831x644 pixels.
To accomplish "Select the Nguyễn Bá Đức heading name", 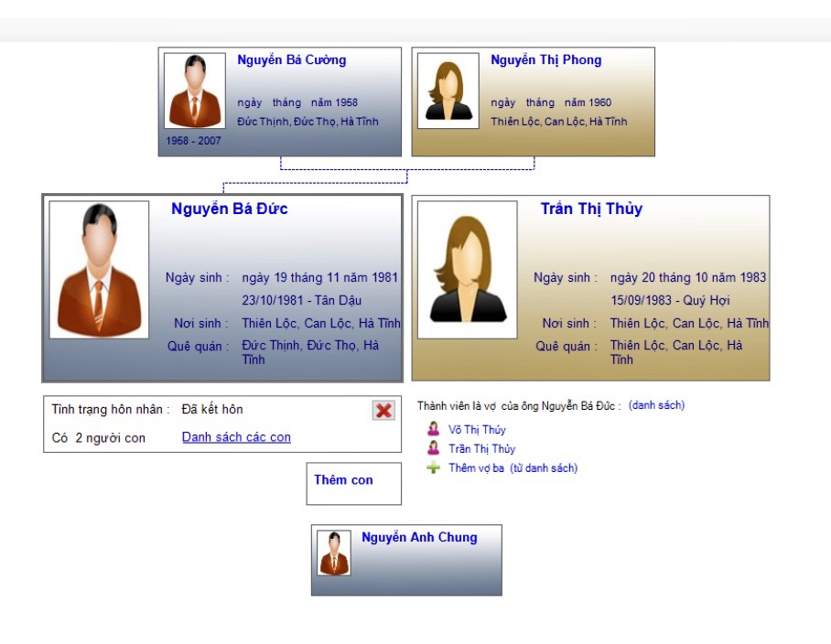I will [x=230, y=209].
